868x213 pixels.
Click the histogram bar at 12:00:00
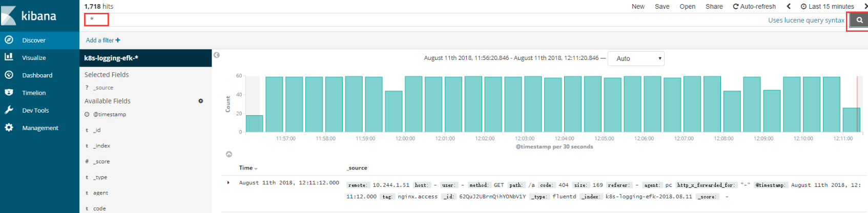click(414, 104)
